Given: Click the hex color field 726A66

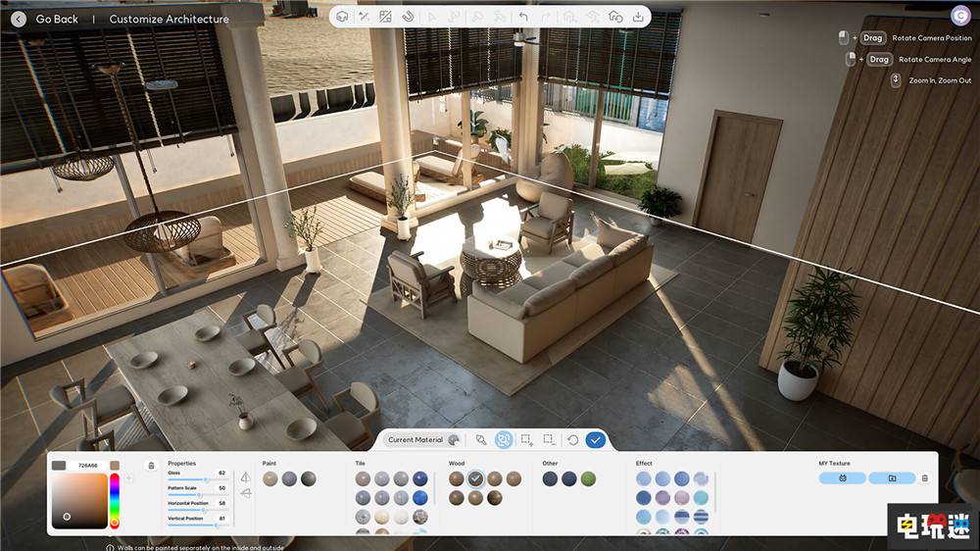Looking at the screenshot, I should [x=88, y=466].
